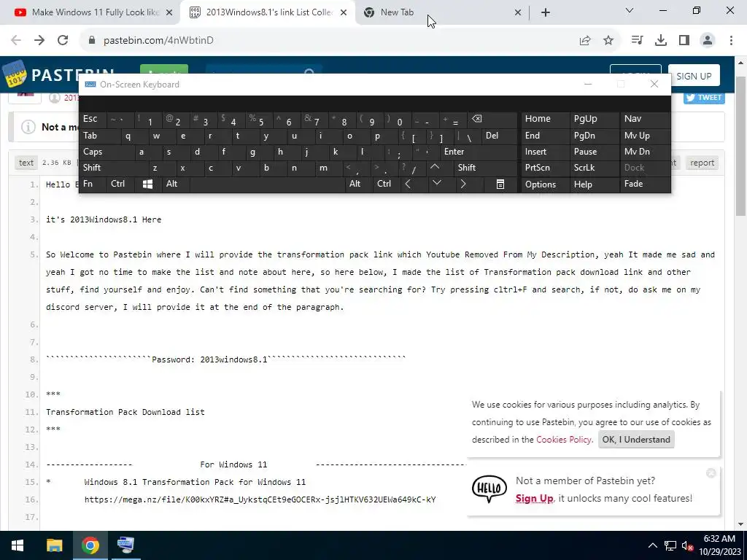The width and height of the screenshot is (747, 560).
Task: Close the YouTube tab
Action: point(169,12)
